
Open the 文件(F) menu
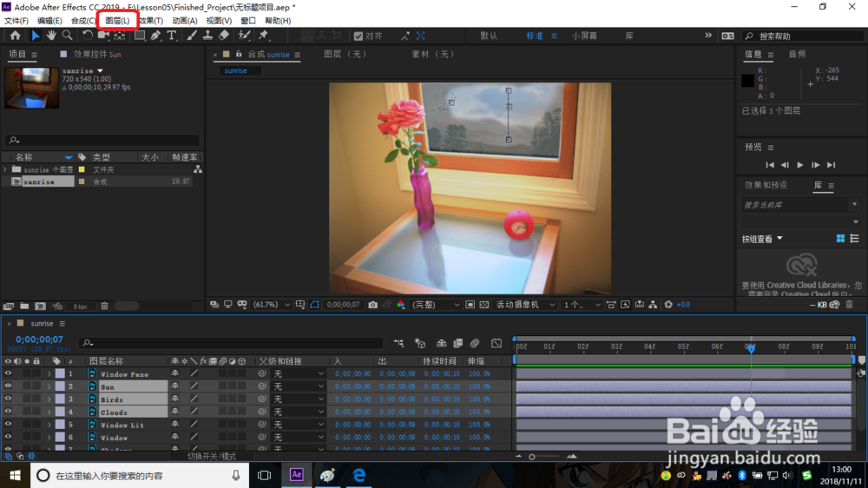[x=16, y=21]
